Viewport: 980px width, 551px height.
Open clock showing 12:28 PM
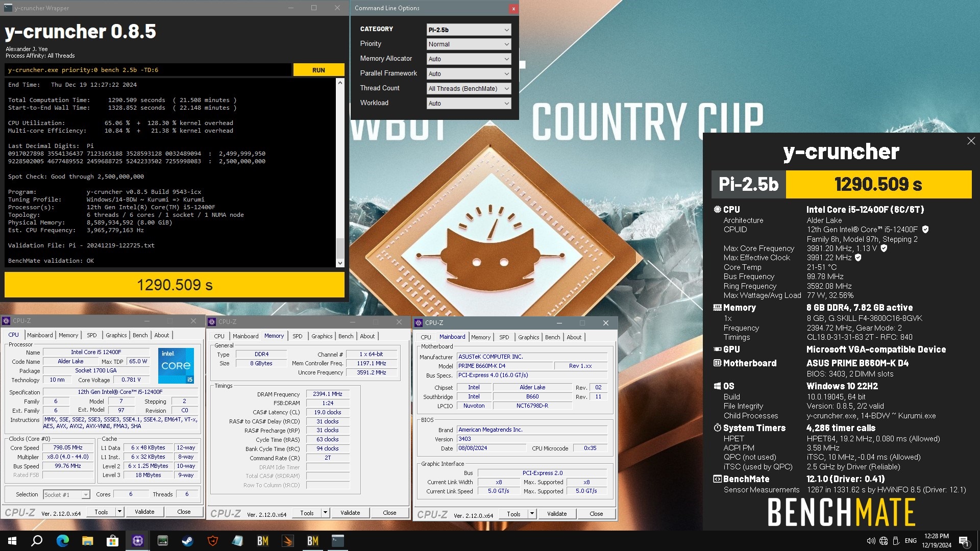[x=937, y=541]
